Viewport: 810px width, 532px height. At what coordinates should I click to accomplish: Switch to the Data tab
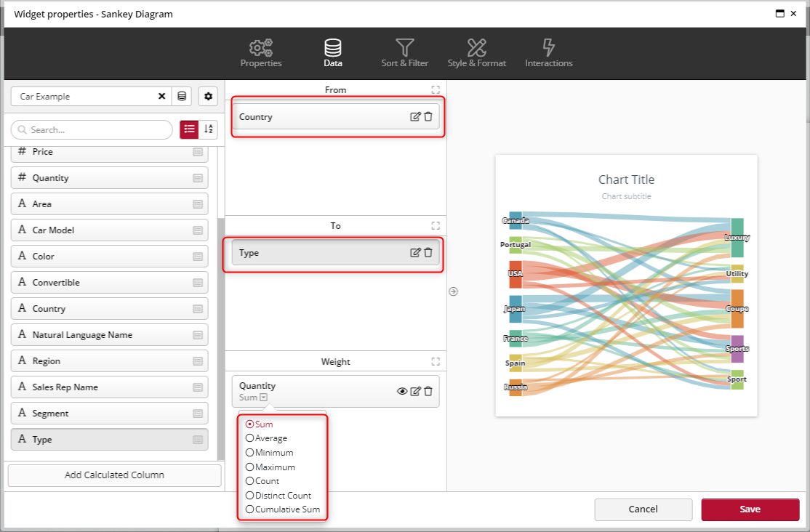pyautogui.click(x=332, y=52)
